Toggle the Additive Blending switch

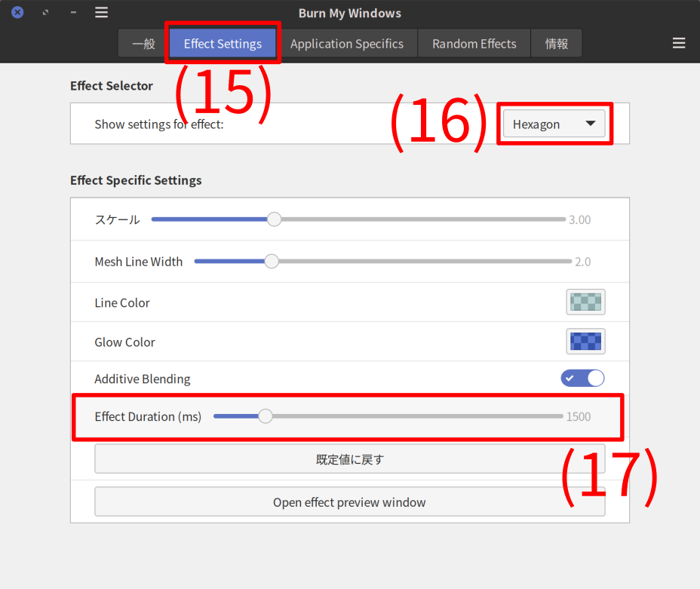point(582,379)
